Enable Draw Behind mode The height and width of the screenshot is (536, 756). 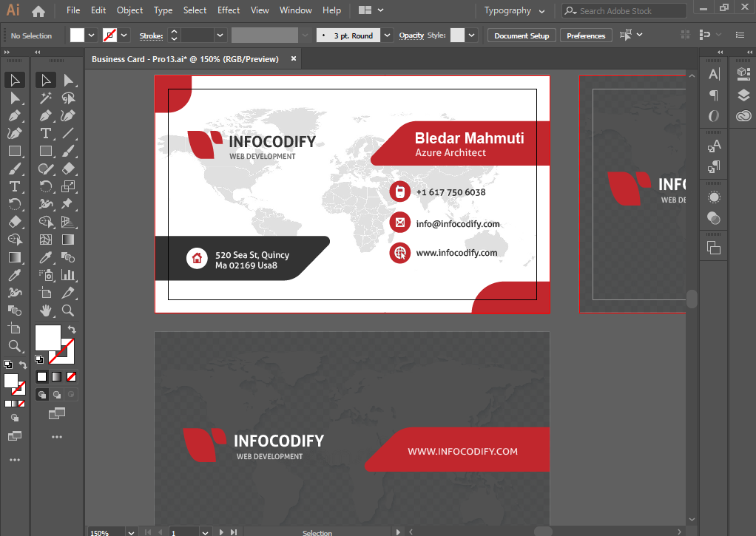57,395
